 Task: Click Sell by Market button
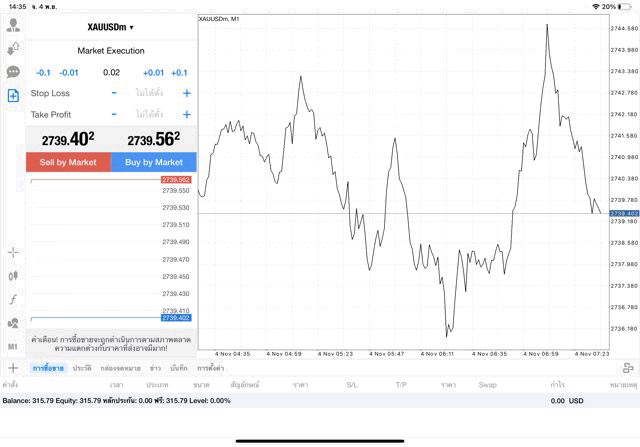point(68,162)
